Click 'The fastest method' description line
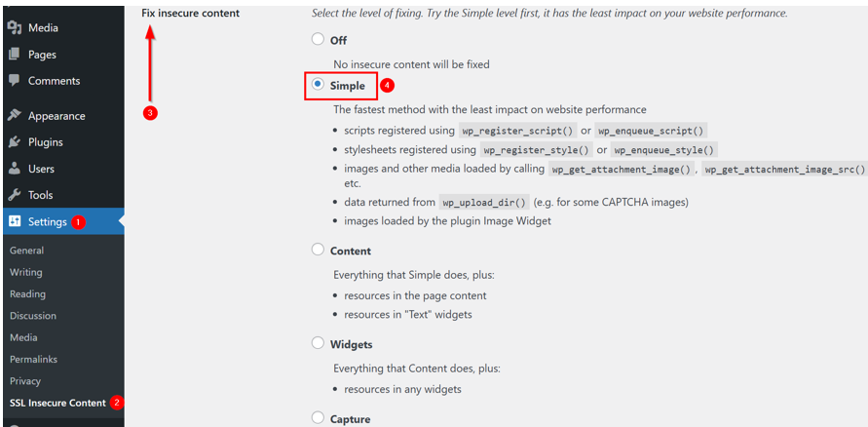The height and width of the screenshot is (427, 868). (x=490, y=109)
